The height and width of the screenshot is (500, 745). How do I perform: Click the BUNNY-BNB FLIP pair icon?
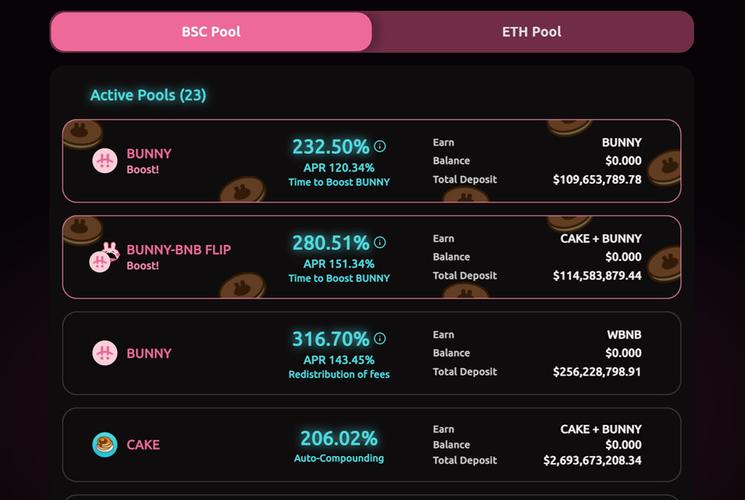click(105, 257)
